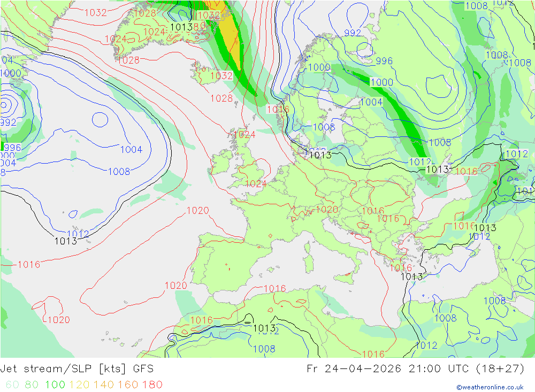This screenshot has height=392, width=535.
Task: Click the 996 label over northern Russia
Action: pyautogui.click(x=384, y=61)
